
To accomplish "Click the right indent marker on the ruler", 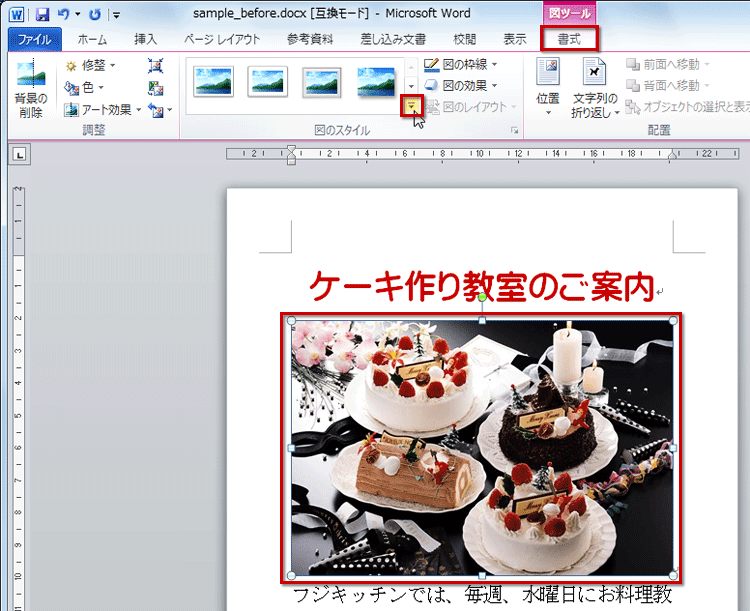I will [673, 154].
